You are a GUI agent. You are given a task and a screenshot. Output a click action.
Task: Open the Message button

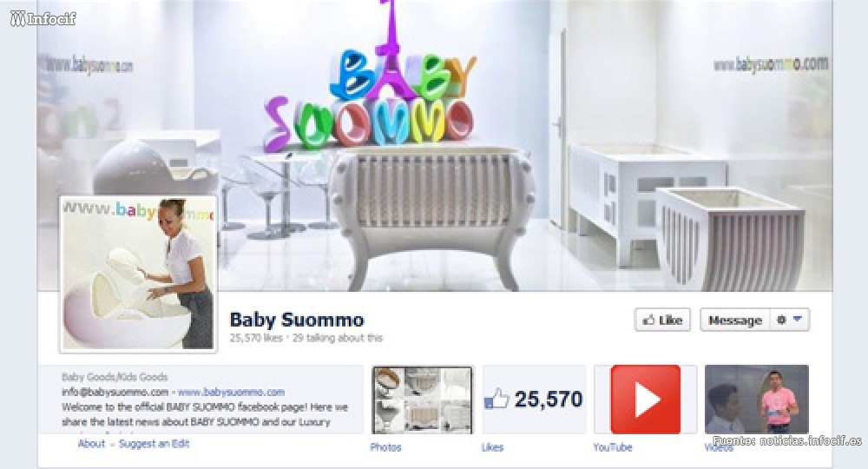pos(734,320)
